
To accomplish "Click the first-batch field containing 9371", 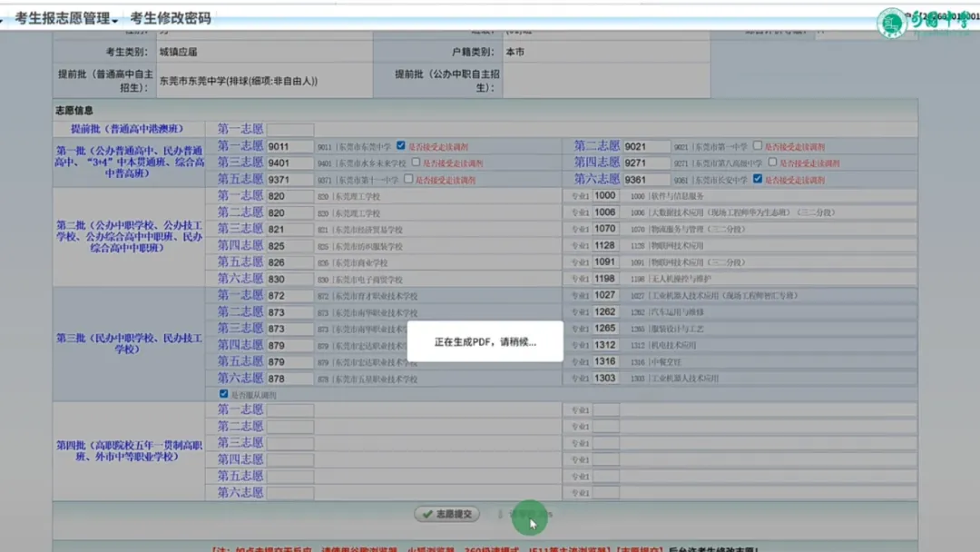I will [x=290, y=180].
